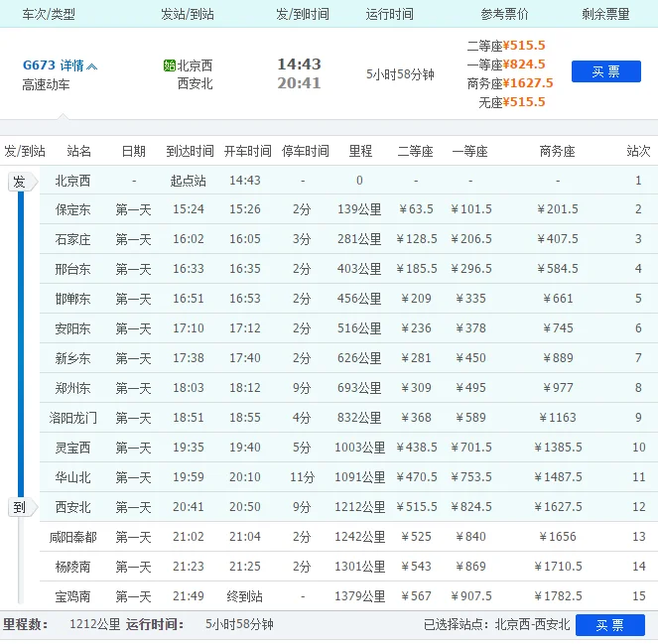Screen dimensions: 658x644
Task: Select the 到 arrival station marker
Action: click(x=22, y=508)
